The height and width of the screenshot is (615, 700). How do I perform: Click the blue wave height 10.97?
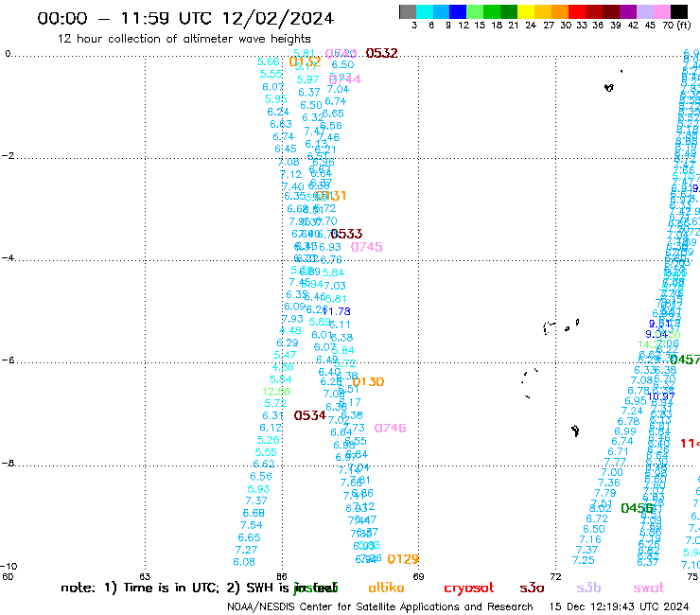tap(660, 396)
